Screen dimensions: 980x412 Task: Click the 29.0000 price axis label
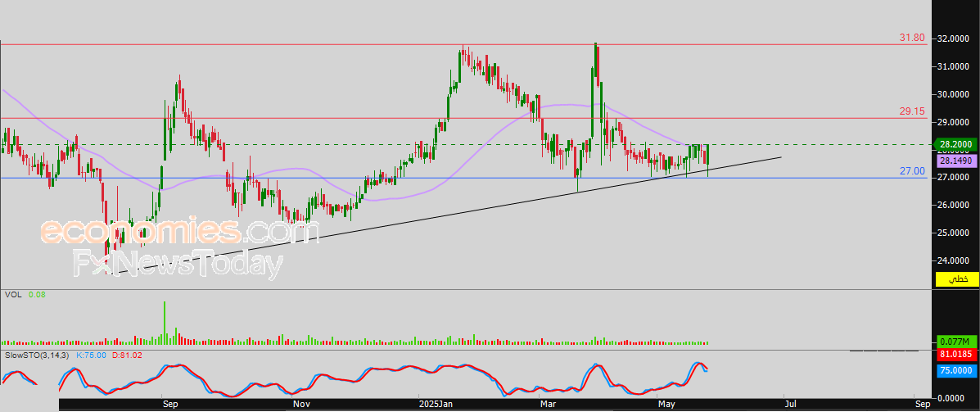pyautogui.click(x=952, y=122)
